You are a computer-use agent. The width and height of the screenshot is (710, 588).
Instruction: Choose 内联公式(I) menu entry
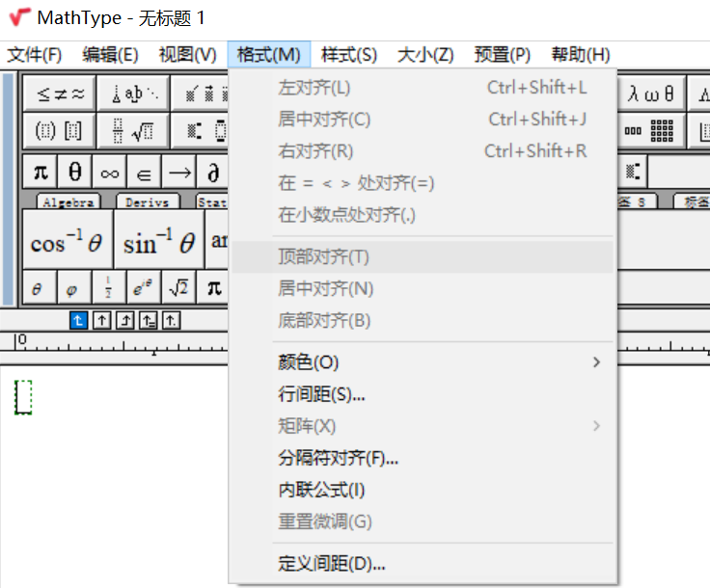click(x=423, y=490)
